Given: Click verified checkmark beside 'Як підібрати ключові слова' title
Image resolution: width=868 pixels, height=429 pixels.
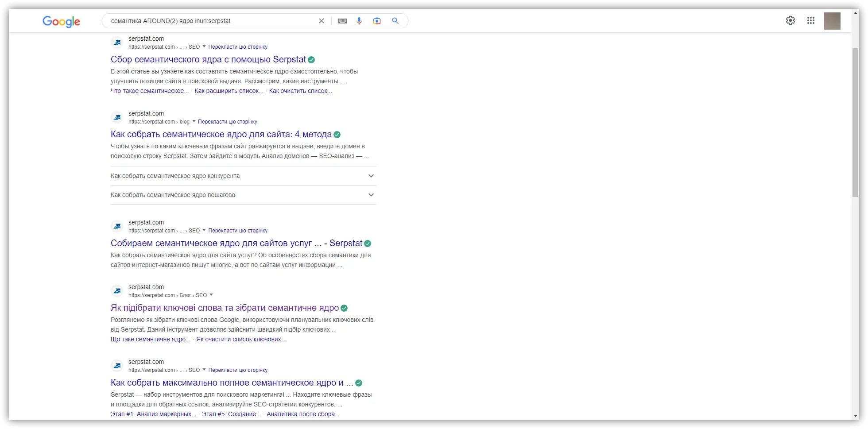Looking at the screenshot, I should [344, 308].
